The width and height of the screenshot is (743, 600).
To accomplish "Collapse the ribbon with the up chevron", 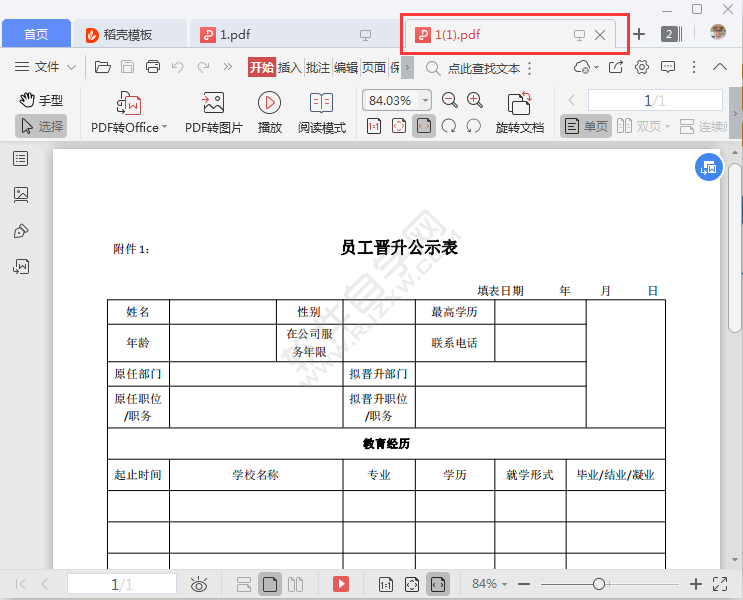I will click(x=720, y=67).
